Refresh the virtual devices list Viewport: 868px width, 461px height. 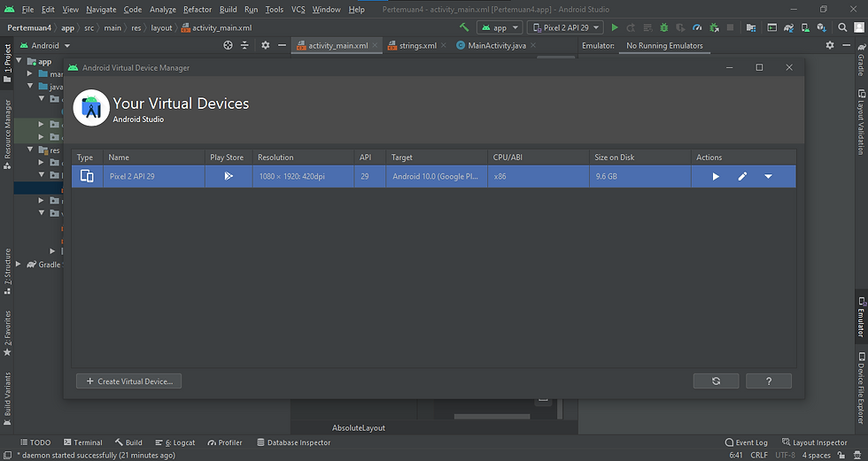[x=716, y=380]
